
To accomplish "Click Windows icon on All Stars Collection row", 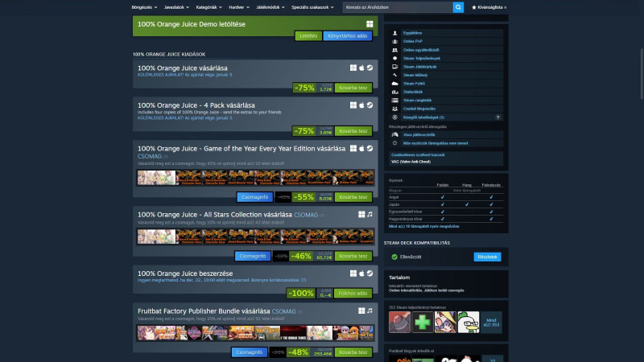I will click(x=361, y=214).
